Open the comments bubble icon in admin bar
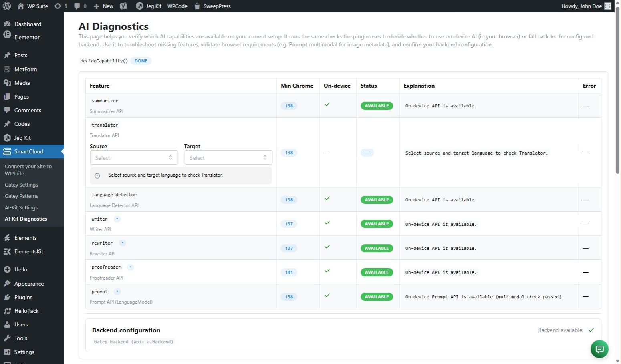 pos(77,6)
